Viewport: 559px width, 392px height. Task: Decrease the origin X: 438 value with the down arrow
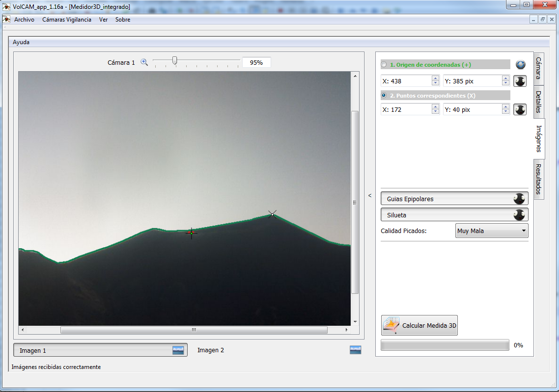point(435,83)
